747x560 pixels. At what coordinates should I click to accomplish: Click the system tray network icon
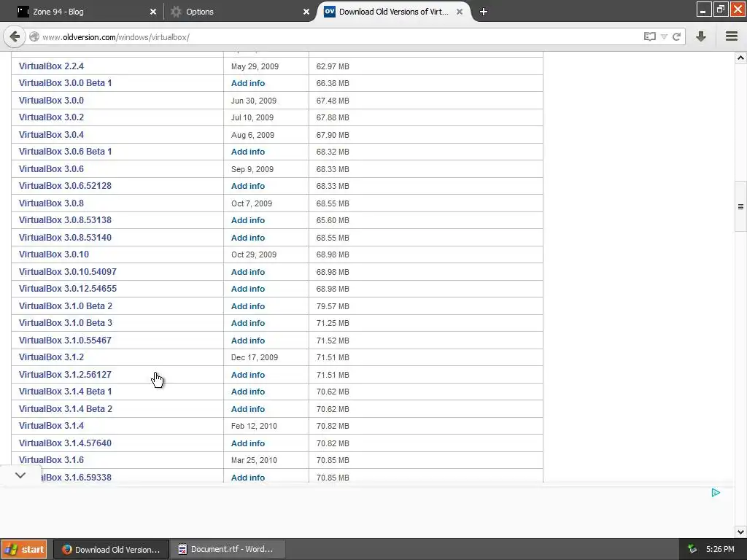click(x=692, y=549)
